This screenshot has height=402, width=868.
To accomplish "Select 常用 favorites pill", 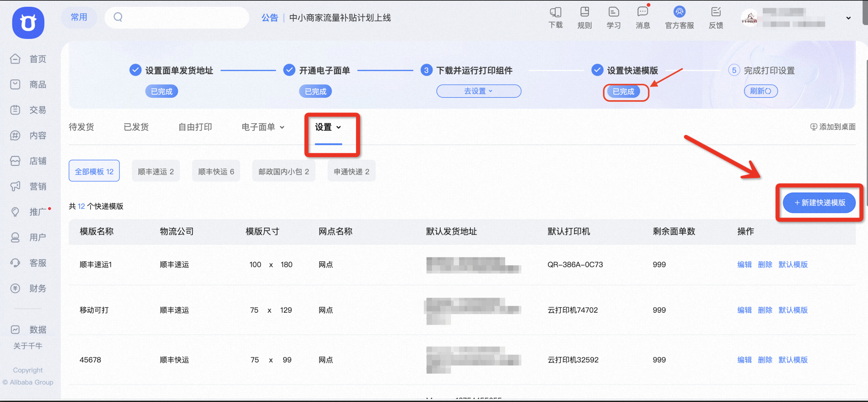I will (79, 17).
